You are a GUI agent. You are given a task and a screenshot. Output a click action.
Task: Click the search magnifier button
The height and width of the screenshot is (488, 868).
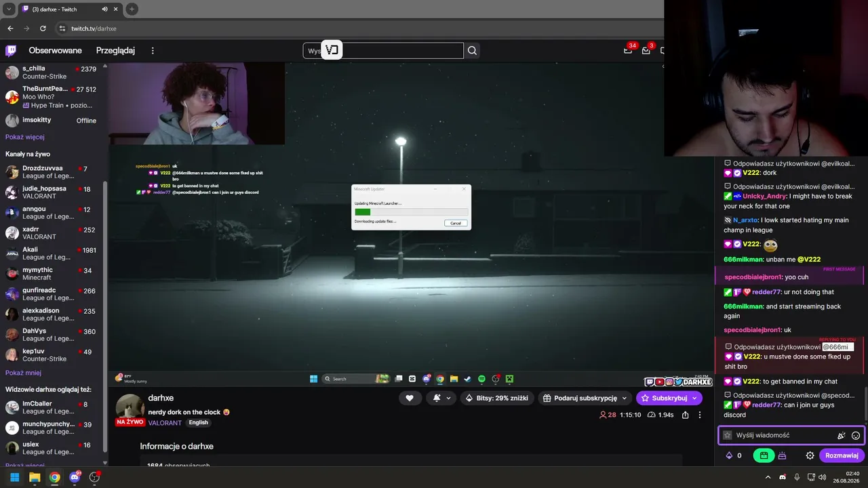pyautogui.click(x=472, y=51)
